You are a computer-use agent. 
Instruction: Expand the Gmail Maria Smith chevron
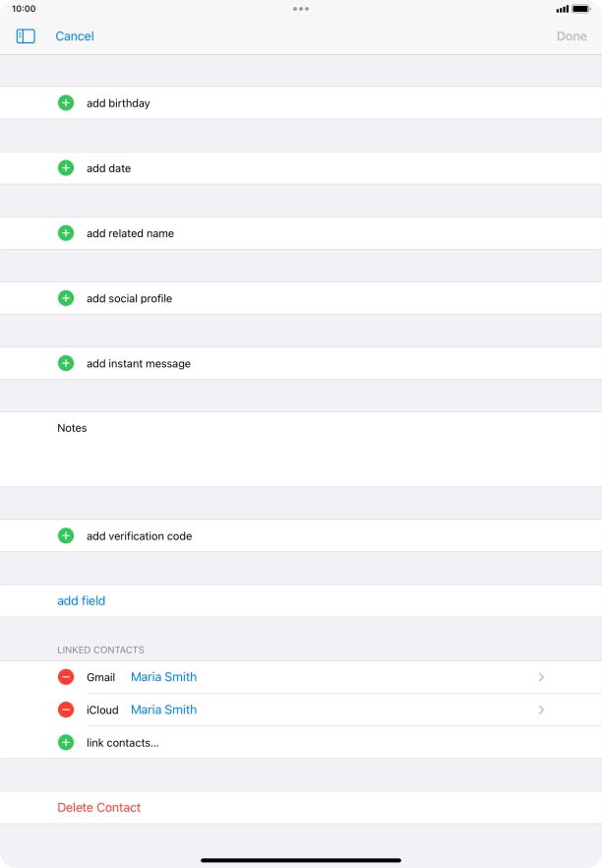(x=541, y=677)
